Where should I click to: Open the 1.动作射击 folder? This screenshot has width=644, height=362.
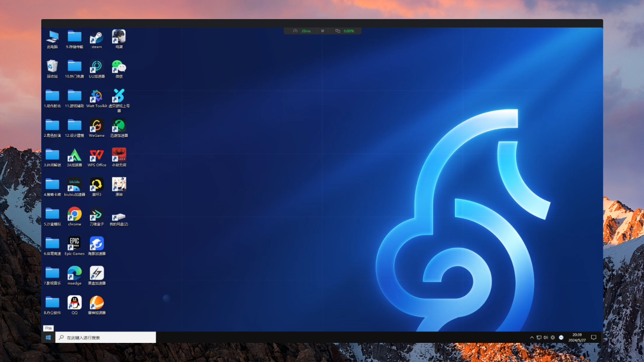click(52, 99)
